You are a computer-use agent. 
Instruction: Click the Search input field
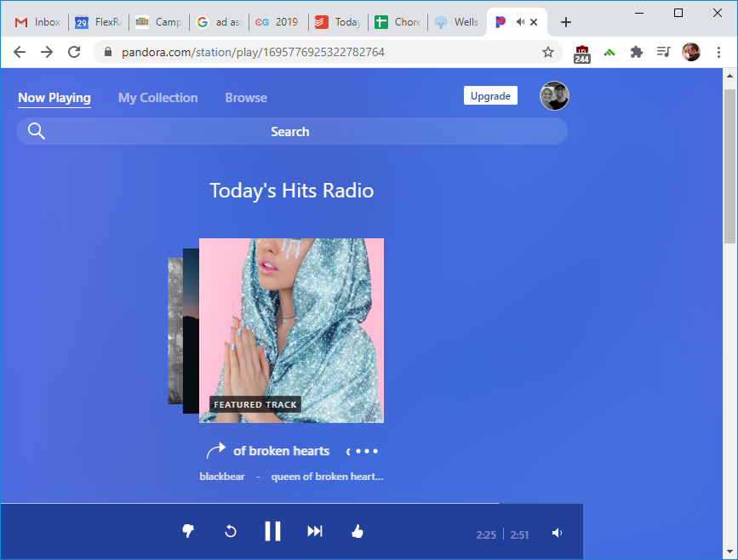click(x=290, y=132)
